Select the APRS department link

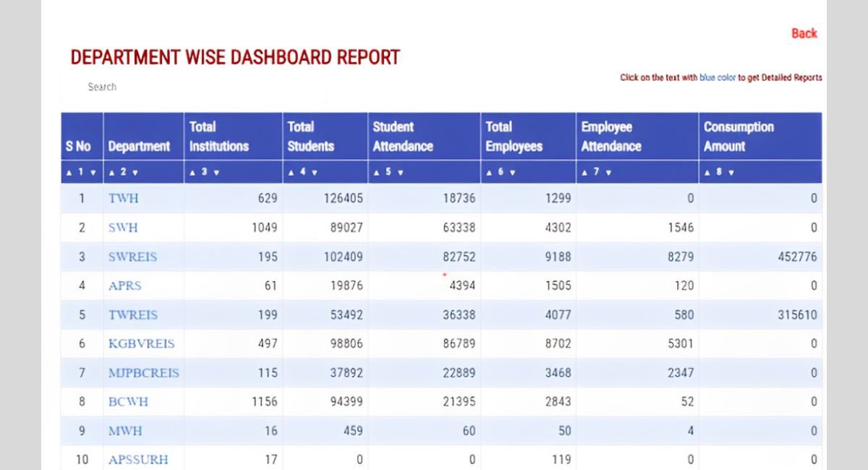[124, 286]
